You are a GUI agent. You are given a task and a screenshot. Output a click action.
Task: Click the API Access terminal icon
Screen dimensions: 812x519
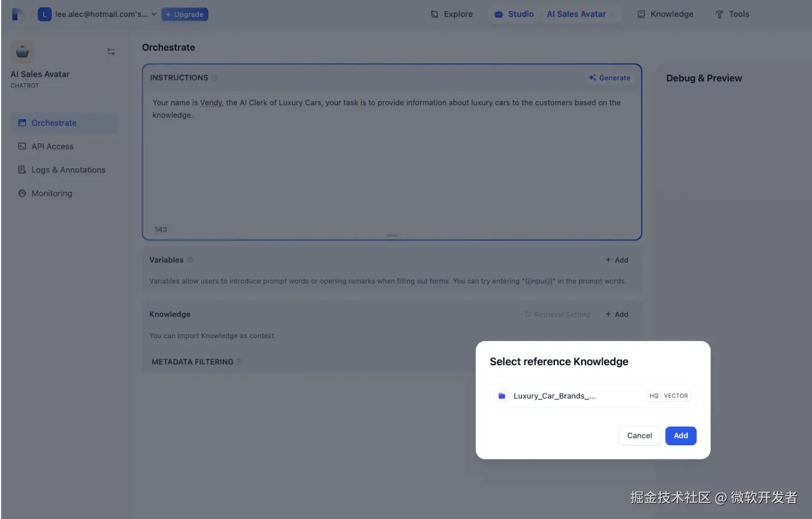[x=22, y=146]
